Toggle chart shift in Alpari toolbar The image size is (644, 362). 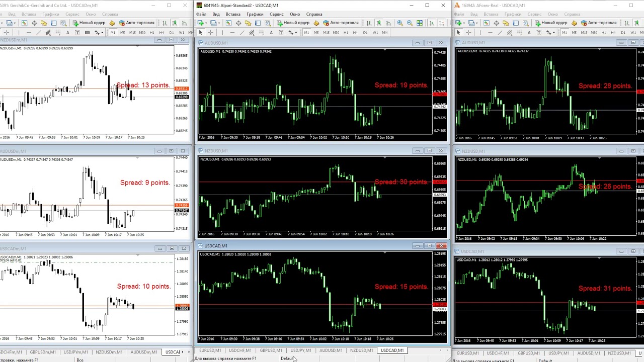click(x=442, y=23)
